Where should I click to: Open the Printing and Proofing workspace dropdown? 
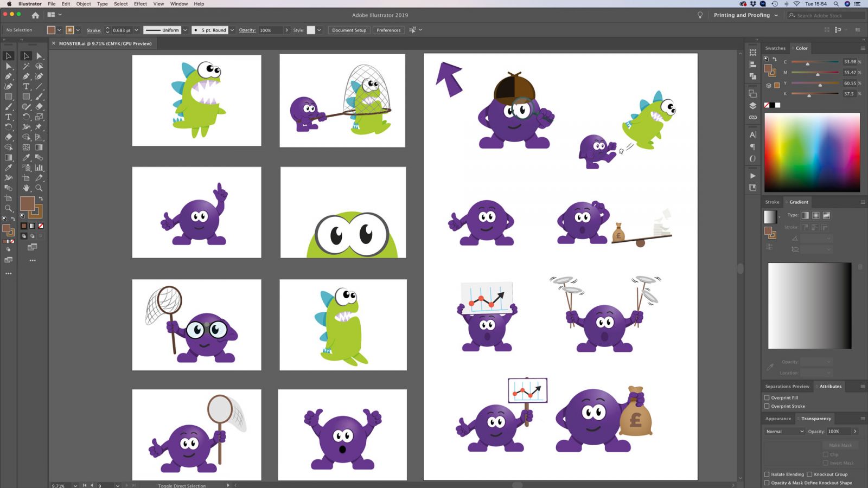pyautogui.click(x=745, y=15)
